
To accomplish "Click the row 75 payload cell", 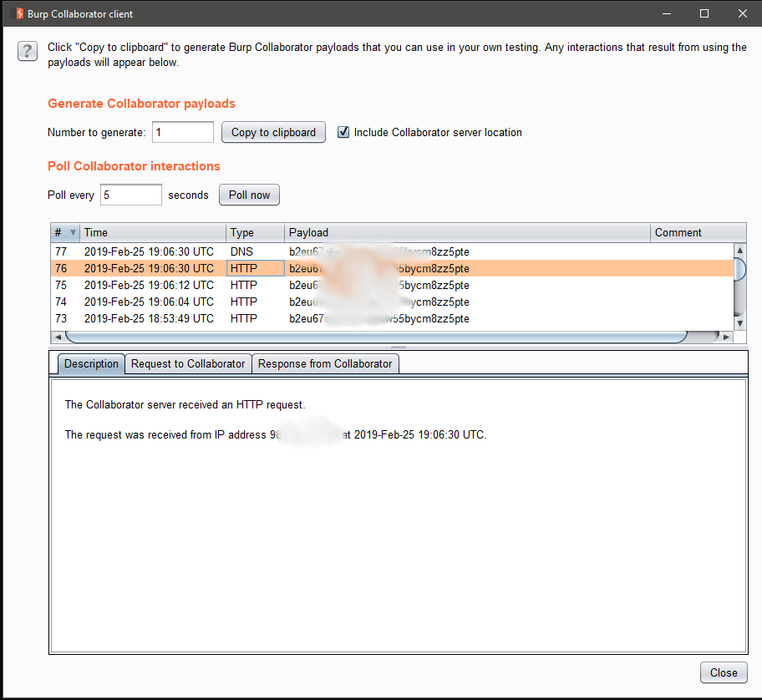I will [467, 285].
